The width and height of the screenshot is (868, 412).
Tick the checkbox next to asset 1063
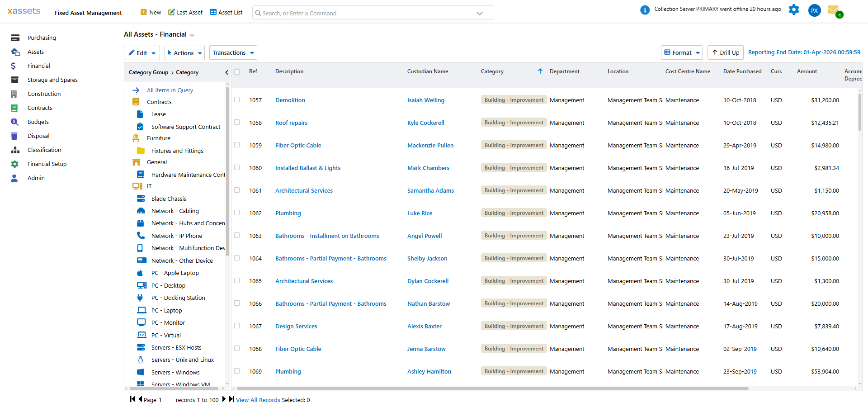[237, 235]
